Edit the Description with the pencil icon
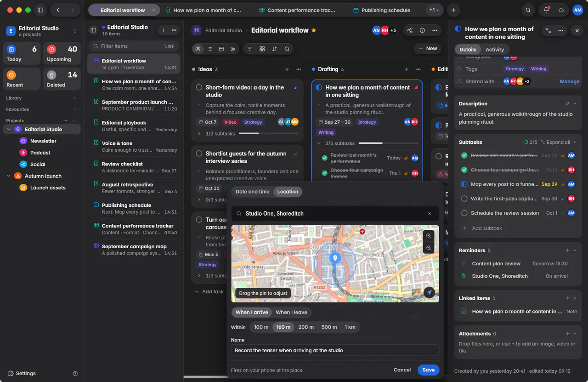588x382 pixels. [568, 104]
